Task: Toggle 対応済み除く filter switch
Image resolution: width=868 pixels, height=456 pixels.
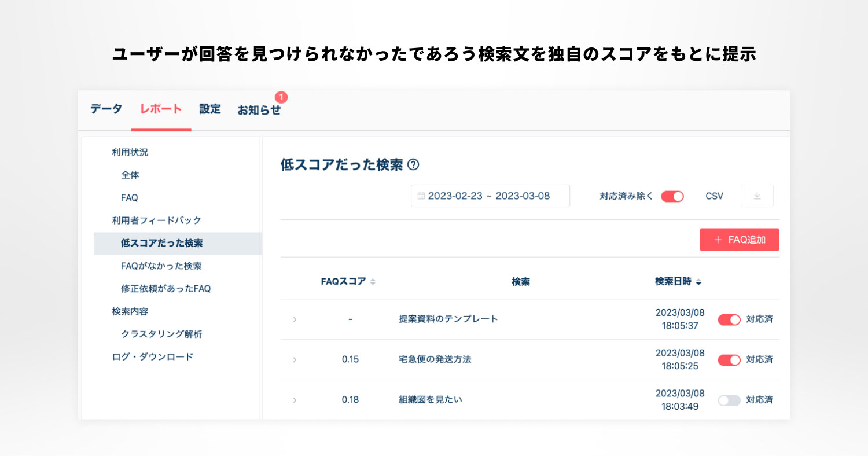Action: point(672,196)
